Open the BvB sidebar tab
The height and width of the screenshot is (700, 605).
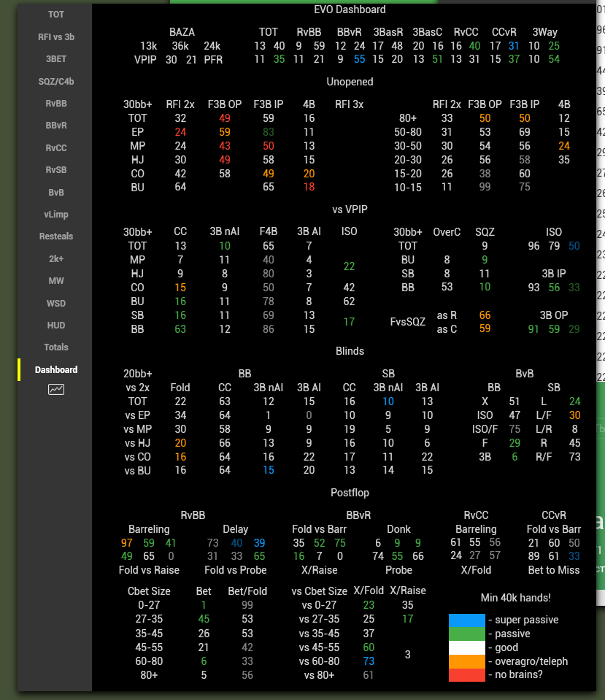point(55,193)
